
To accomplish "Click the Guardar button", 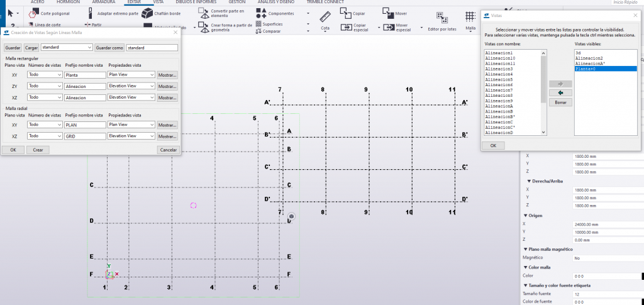I will coord(13,48).
